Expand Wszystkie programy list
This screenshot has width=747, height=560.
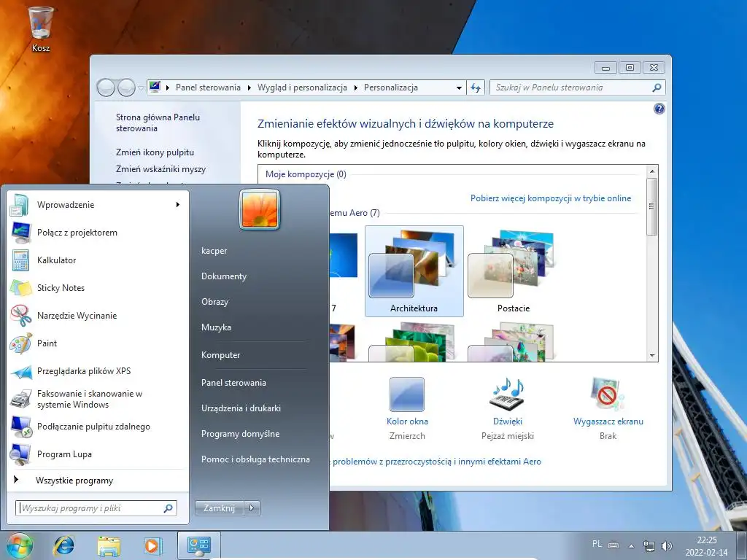pyautogui.click(x=74, y=481)
